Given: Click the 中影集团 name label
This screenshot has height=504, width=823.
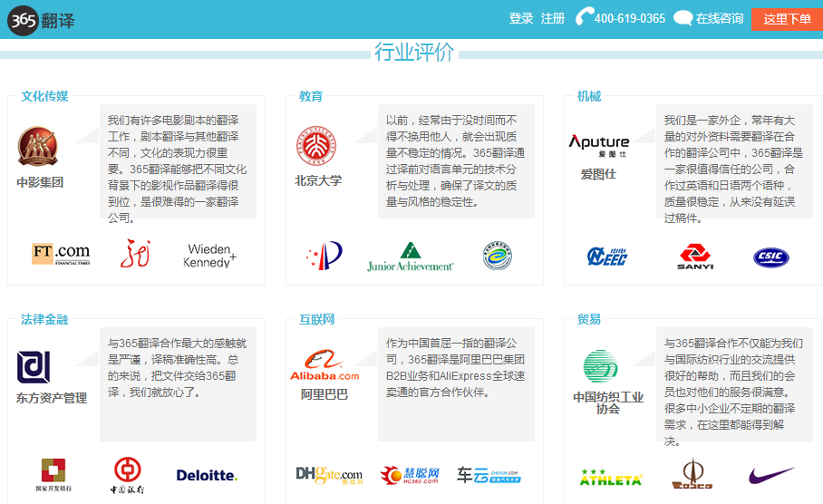Looking at the screenshot, I should click(x=40, y=182).
